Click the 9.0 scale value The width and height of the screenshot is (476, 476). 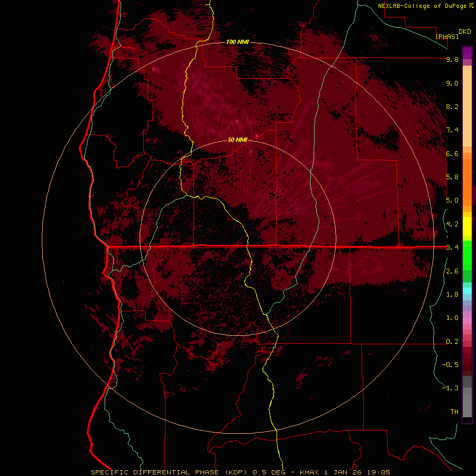tap(452, 84)
